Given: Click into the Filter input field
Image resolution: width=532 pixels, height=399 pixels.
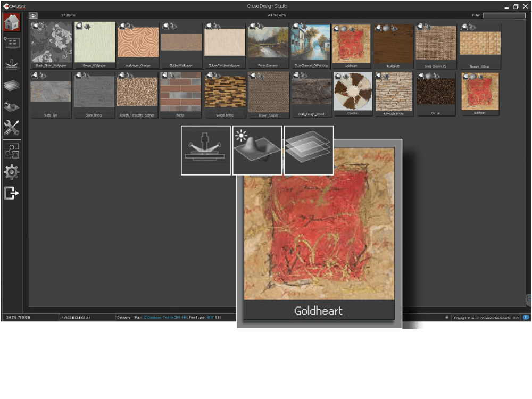Looking at the screenshot, I should tap(504, 15).
